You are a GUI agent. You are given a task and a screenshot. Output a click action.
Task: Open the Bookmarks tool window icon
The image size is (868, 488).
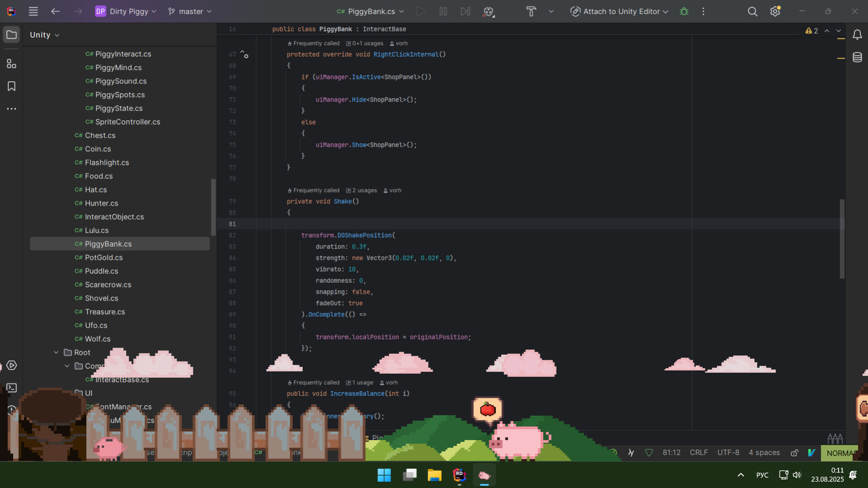(11, 86)
